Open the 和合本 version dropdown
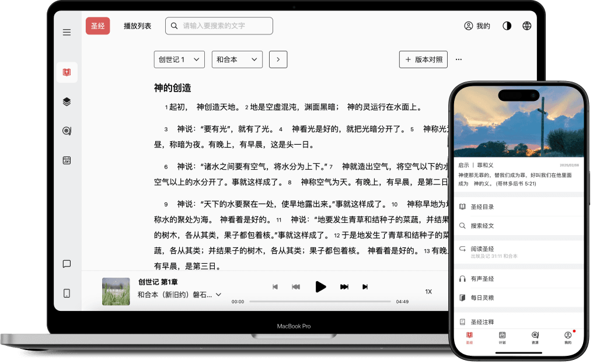Viewport: 593px width, 364px height. pos(237,60)
